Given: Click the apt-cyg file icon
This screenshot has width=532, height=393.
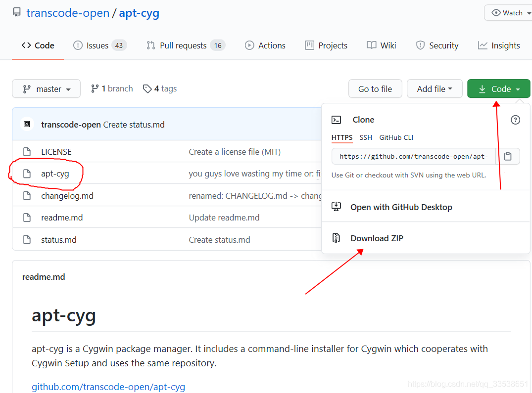Looking at the screenshot, I should click(x=27, y=174).
